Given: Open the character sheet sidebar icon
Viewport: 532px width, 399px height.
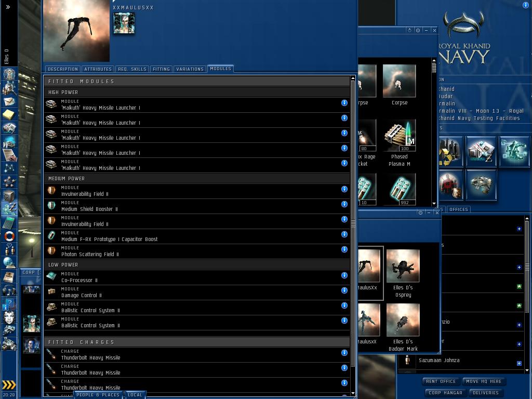Looking at the screenshot, I should [9, 74].
